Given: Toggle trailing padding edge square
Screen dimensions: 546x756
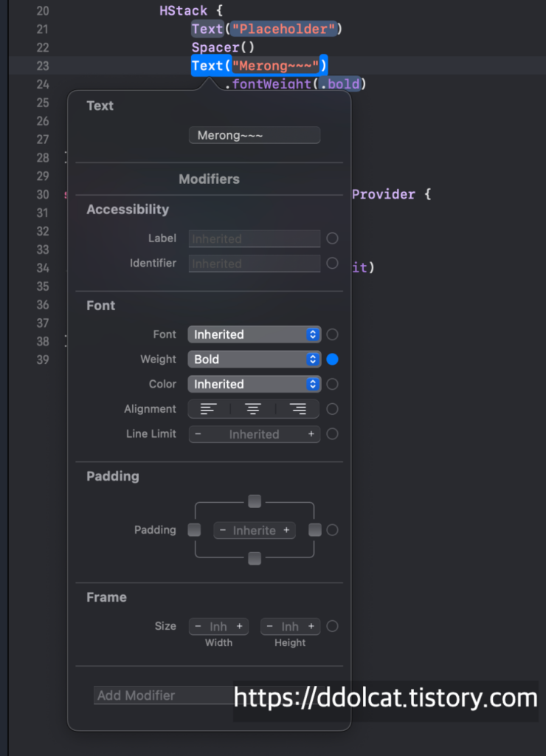Looking at the screenshot, I should coord(315,530).
